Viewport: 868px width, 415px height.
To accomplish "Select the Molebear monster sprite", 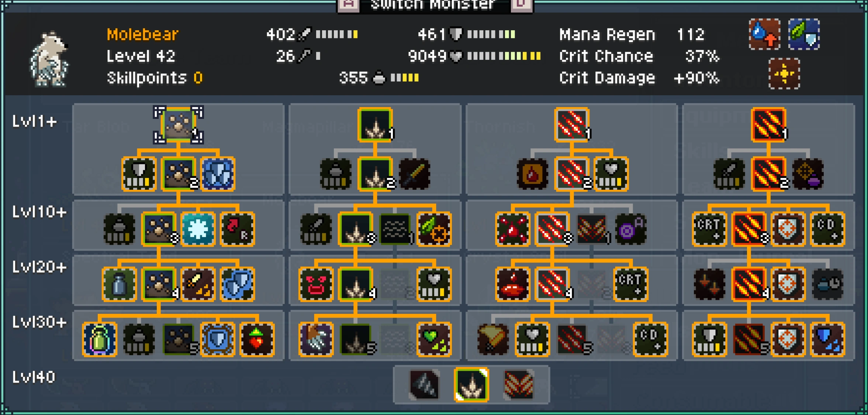I will pyautogui.click(x=49, y=59).
